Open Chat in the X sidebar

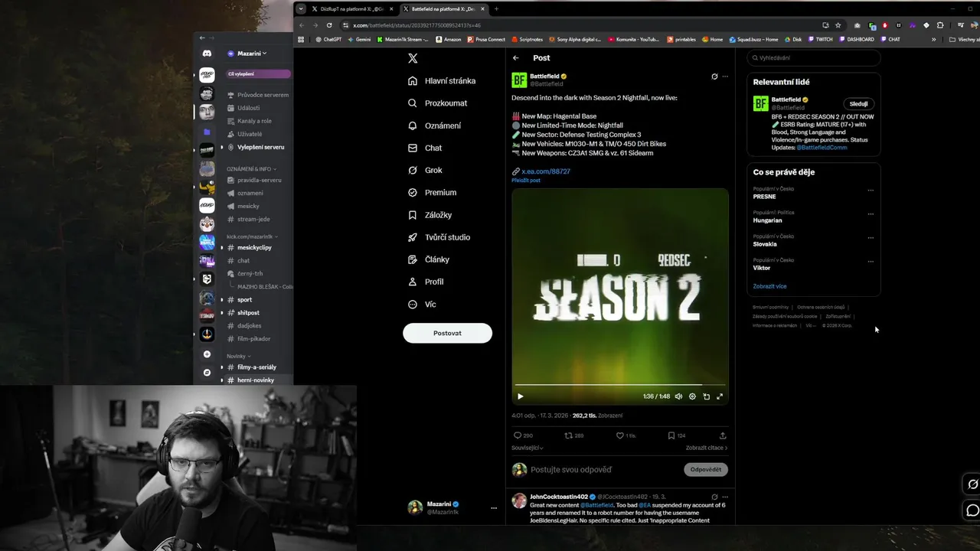point(425,148)
